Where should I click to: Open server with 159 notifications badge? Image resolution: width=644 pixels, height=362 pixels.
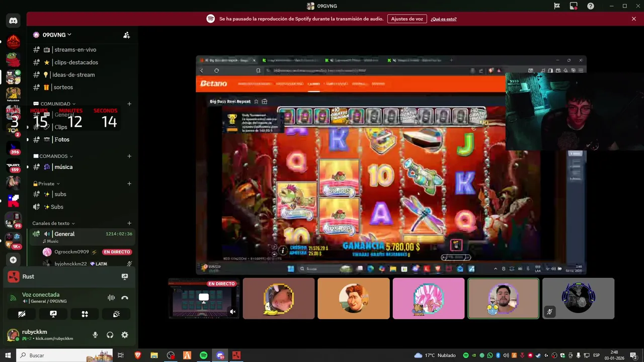(x=13, y=166)
